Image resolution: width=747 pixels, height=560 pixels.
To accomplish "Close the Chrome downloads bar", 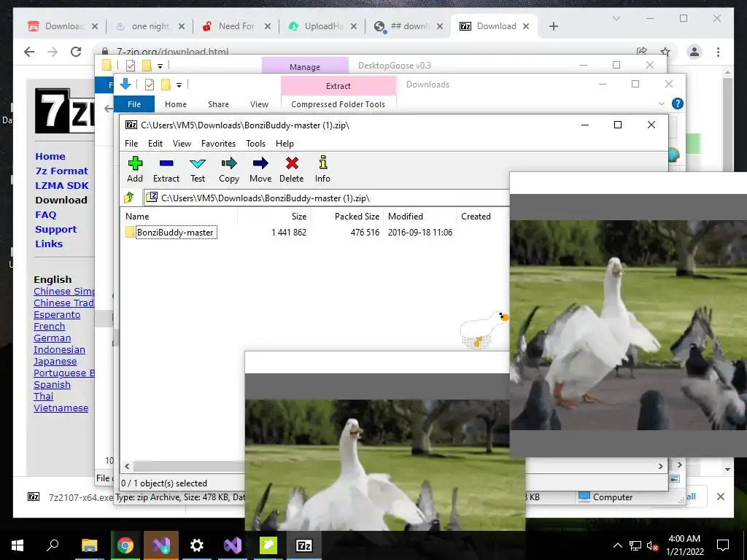I will click(x=720, y=497).
